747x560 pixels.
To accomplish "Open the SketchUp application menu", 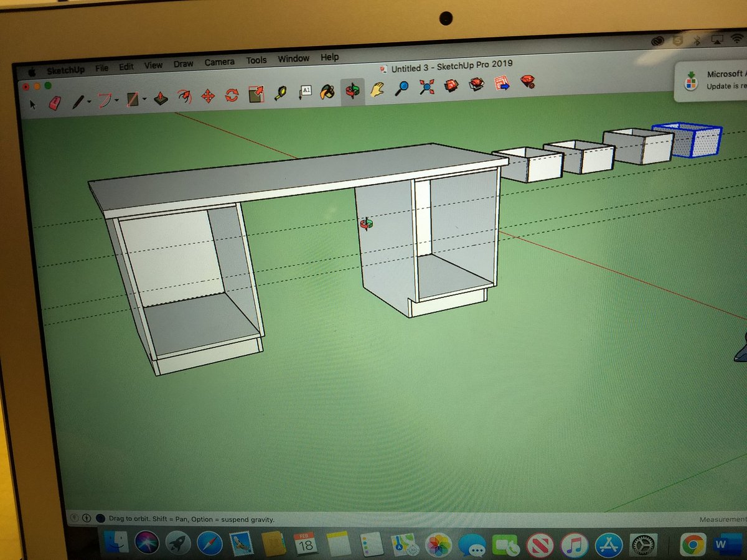I will pyautogui.click(x=65, y=70).
